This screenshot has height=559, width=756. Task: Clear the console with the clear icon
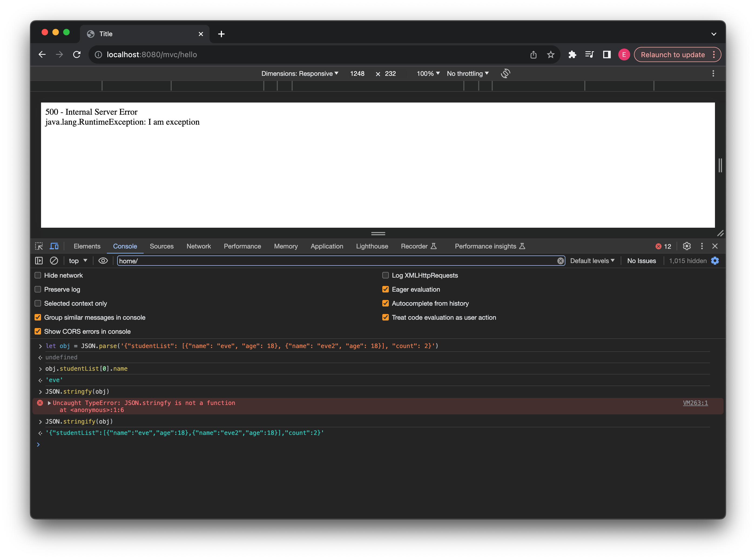[54, 261]
